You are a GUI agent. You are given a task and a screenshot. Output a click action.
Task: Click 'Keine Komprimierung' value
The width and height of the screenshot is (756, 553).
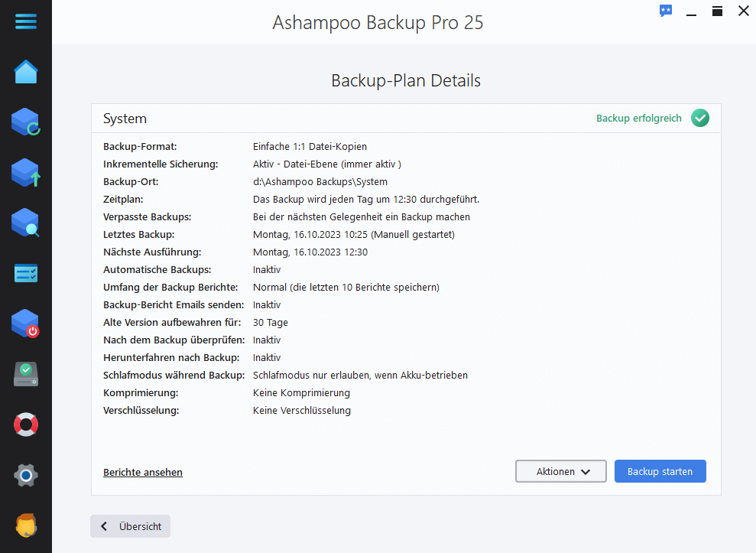click(301, 393)
